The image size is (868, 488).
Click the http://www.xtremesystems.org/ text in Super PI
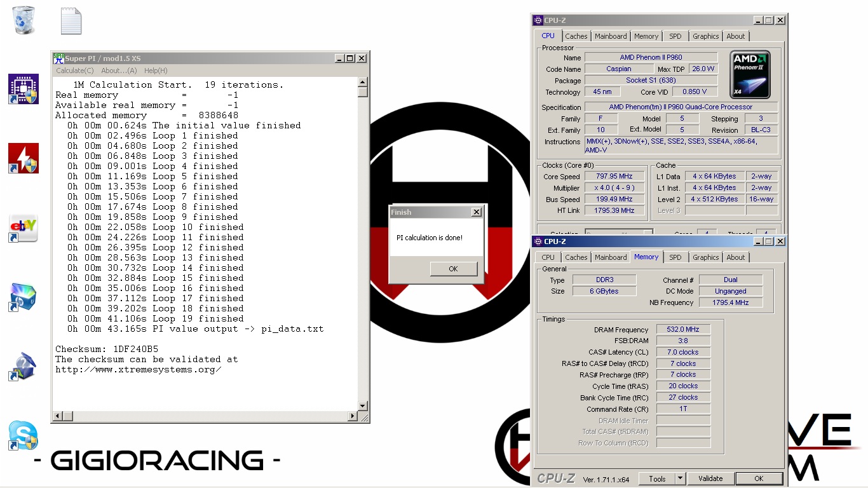pos(139,369)
